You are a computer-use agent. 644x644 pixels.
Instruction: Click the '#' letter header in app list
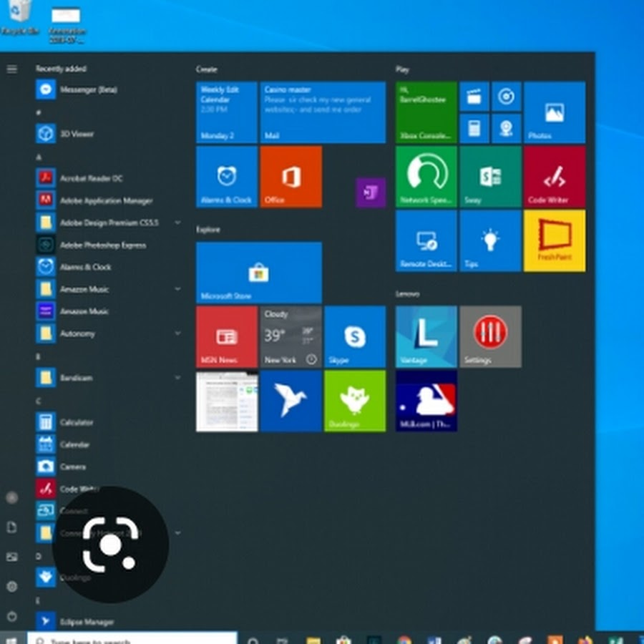coord(38,112)
